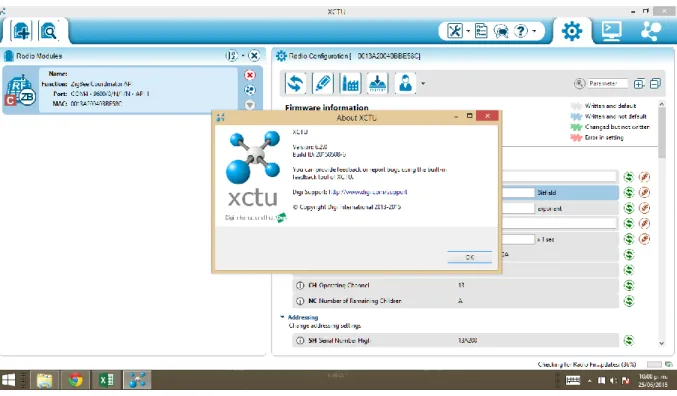Refresh NC Number of Remaining Children

[x=629, y=301]
